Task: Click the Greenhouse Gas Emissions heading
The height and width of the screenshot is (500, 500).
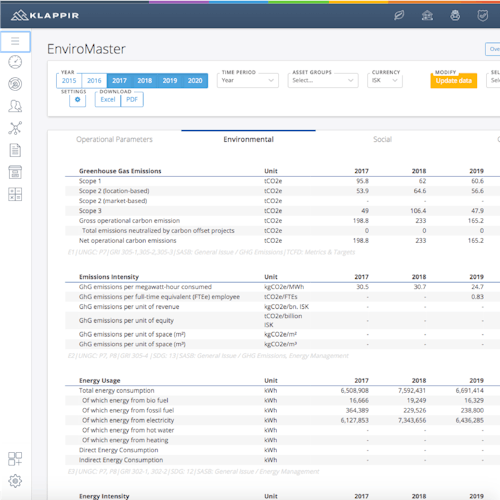Action: click(x=120, y=171)
